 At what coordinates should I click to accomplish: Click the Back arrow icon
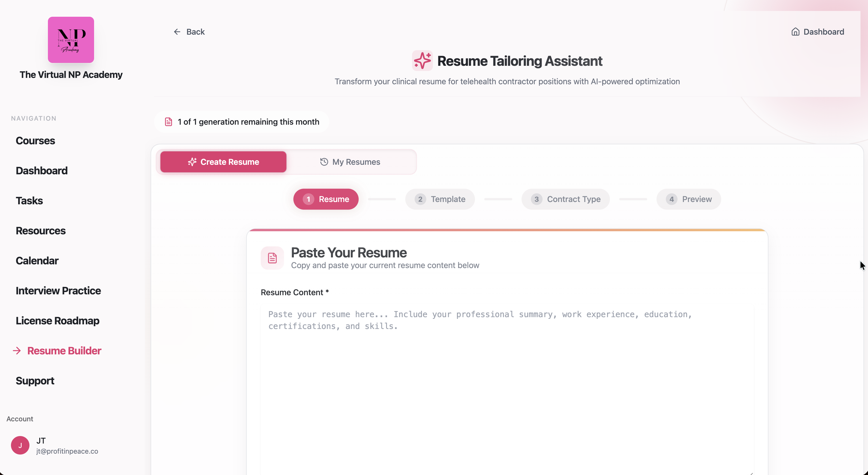click(177, 32)
